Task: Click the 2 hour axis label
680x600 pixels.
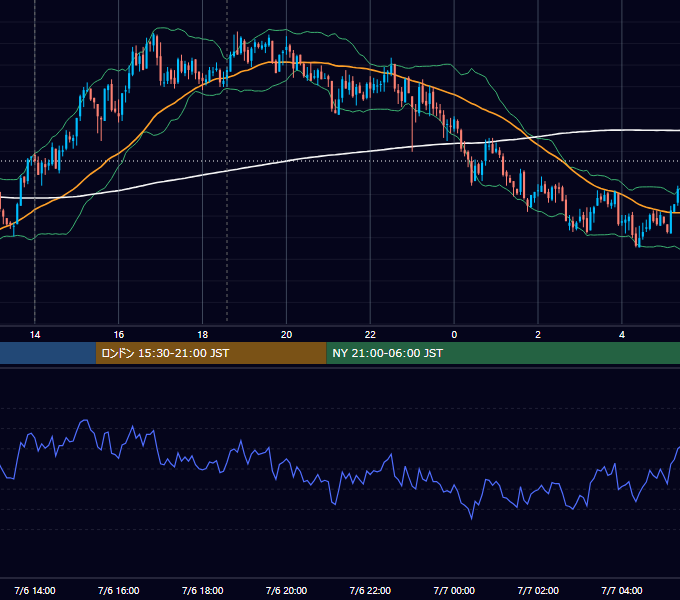Action: (x=538, y=335)
